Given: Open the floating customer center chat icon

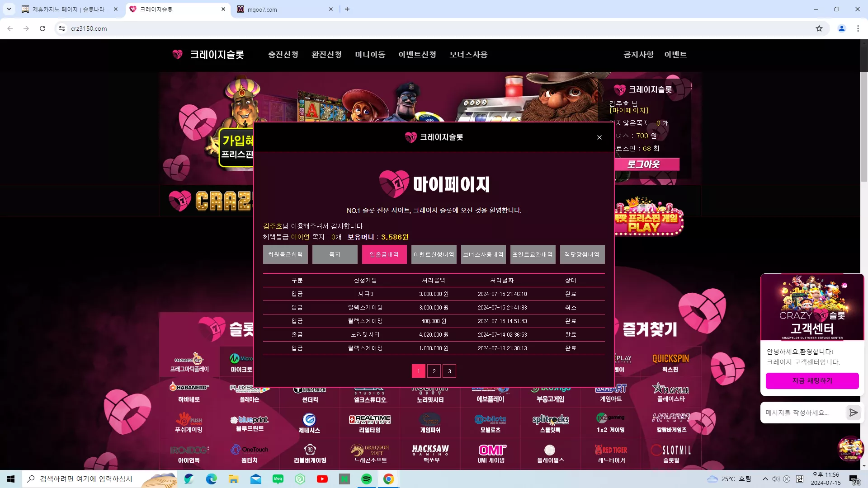Looking at the screenshot, I should click(x=851, y=449).
